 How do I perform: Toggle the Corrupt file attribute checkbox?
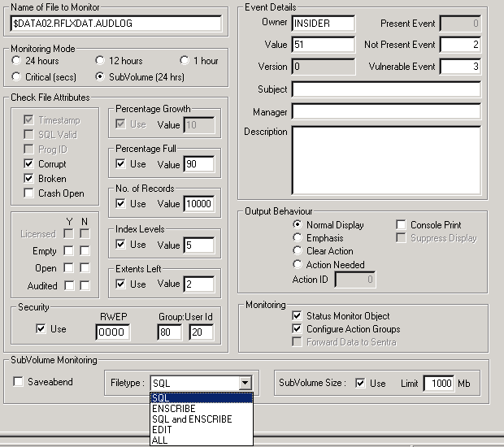point(30,164)
